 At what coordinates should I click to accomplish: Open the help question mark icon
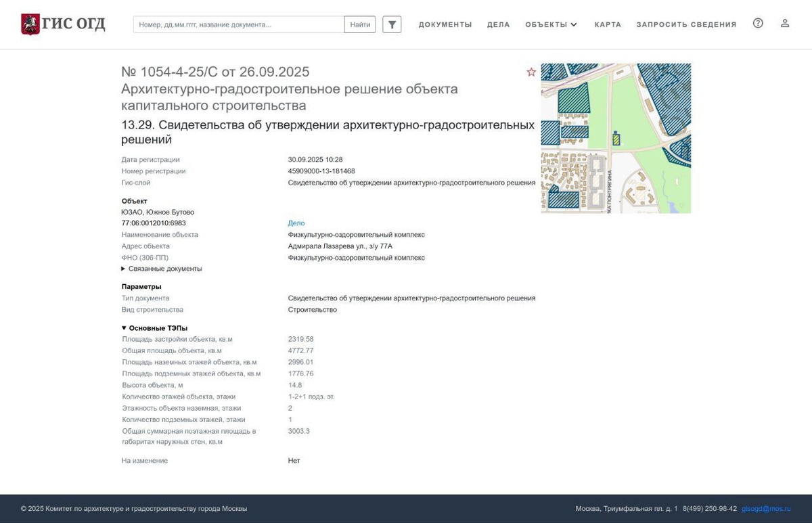click(x=758, y=23)
